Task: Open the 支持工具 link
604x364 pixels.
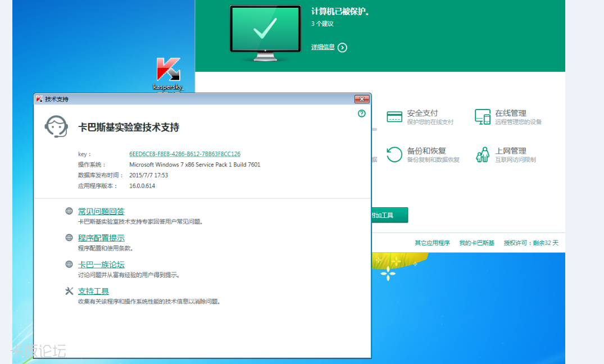Action: pyautogui.click(x=94, y=291)
